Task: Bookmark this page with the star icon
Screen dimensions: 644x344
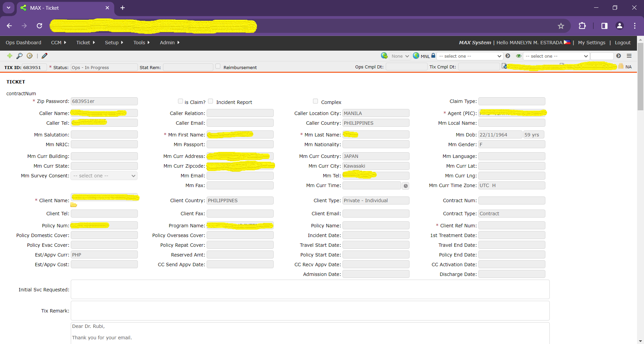Action: (561, 26)
